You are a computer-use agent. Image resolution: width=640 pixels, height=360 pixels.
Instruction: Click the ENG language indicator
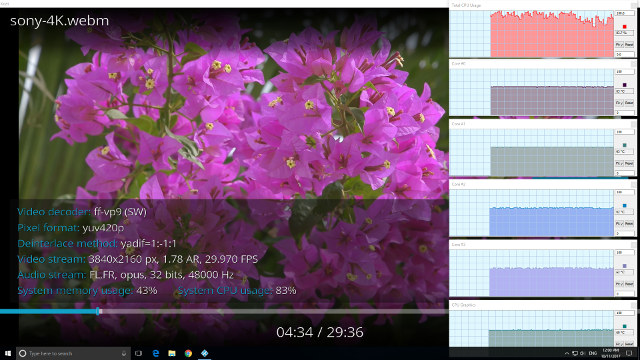pyautogui.click(x=593, y=353)
